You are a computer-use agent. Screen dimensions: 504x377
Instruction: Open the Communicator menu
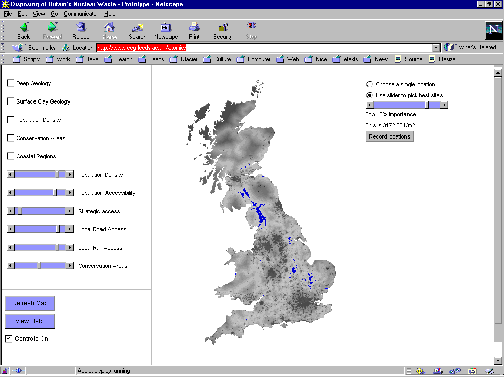click(x=80, y=14)
